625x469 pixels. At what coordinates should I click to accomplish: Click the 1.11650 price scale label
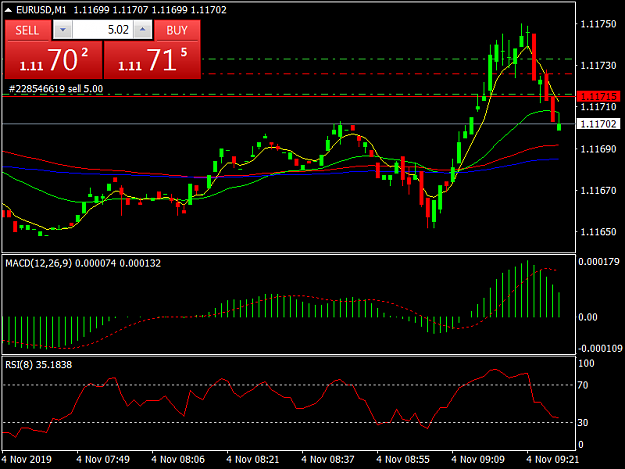point(598,232)
